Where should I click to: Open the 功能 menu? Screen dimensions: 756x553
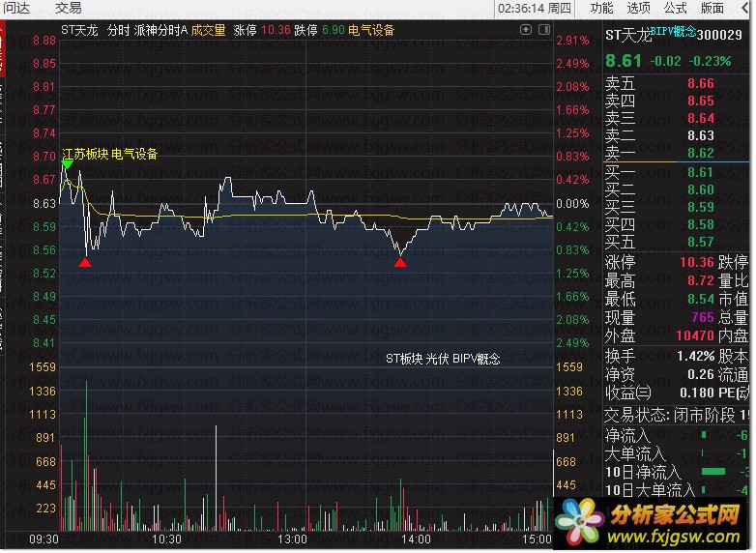[602, 8]
